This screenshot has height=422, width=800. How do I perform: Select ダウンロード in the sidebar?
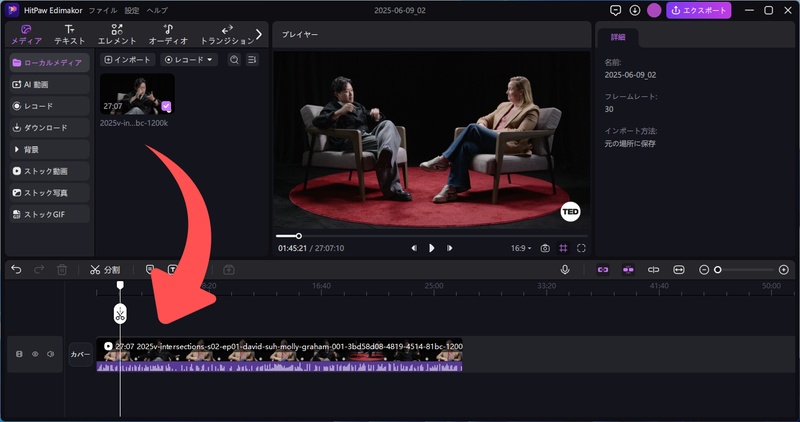(49, 128)
